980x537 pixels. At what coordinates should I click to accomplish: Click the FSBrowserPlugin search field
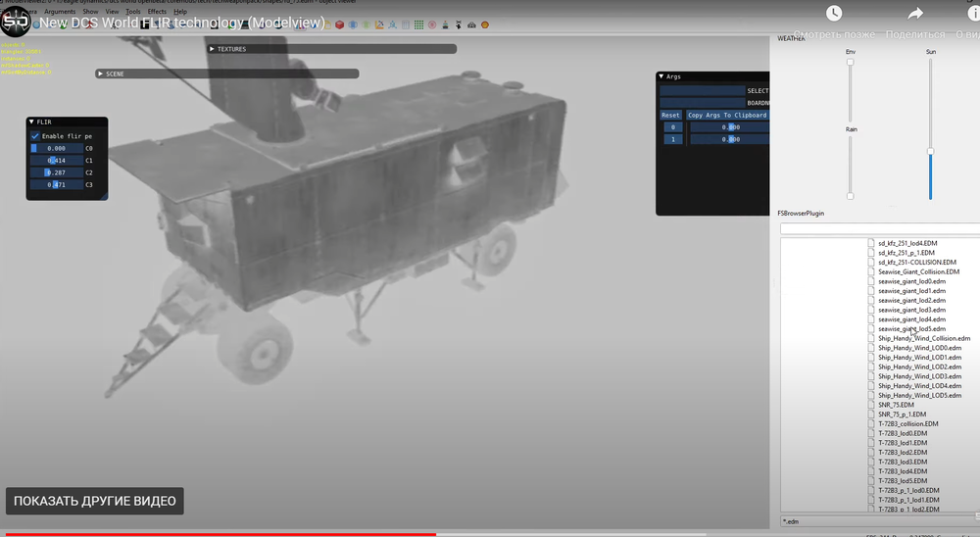[880, 228]
